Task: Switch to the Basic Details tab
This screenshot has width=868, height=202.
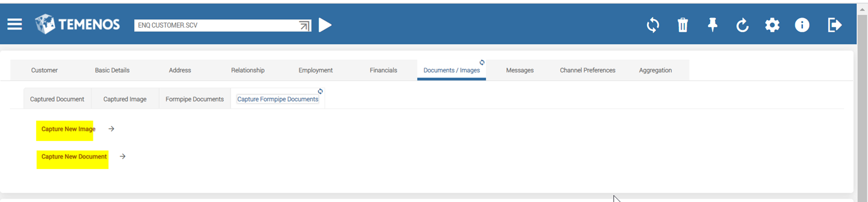Action: pos(112,70)
